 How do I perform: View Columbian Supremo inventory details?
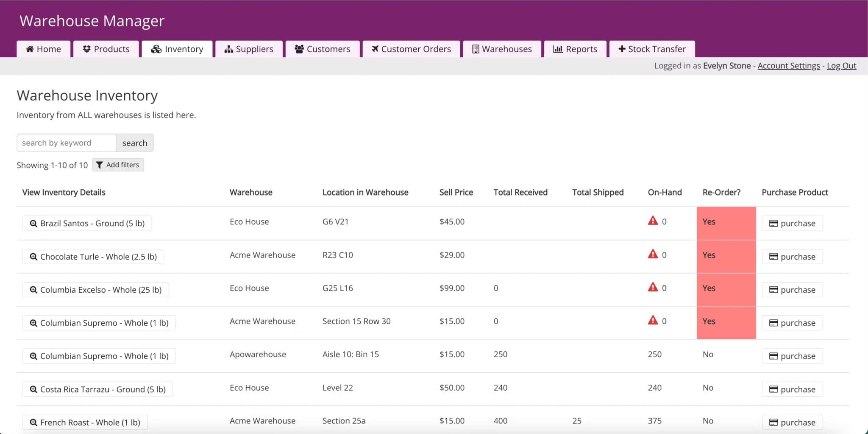point(99,322)
